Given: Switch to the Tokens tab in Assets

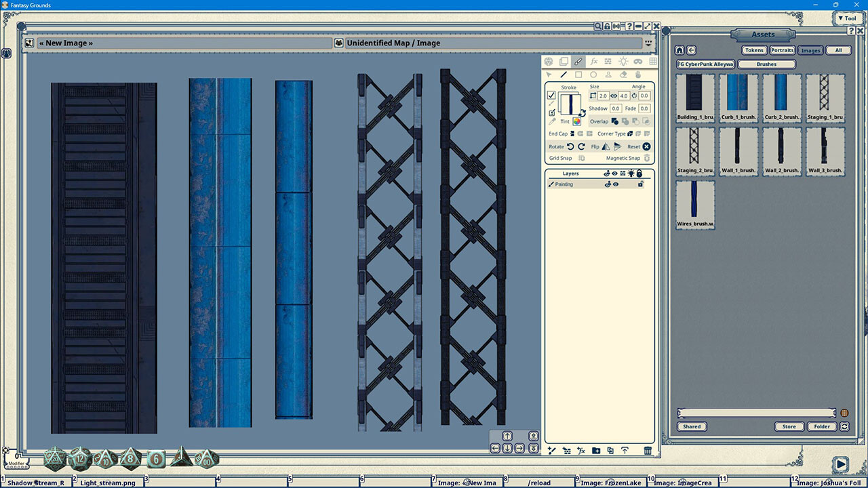Looking at the screenshot, I should 753,49.
